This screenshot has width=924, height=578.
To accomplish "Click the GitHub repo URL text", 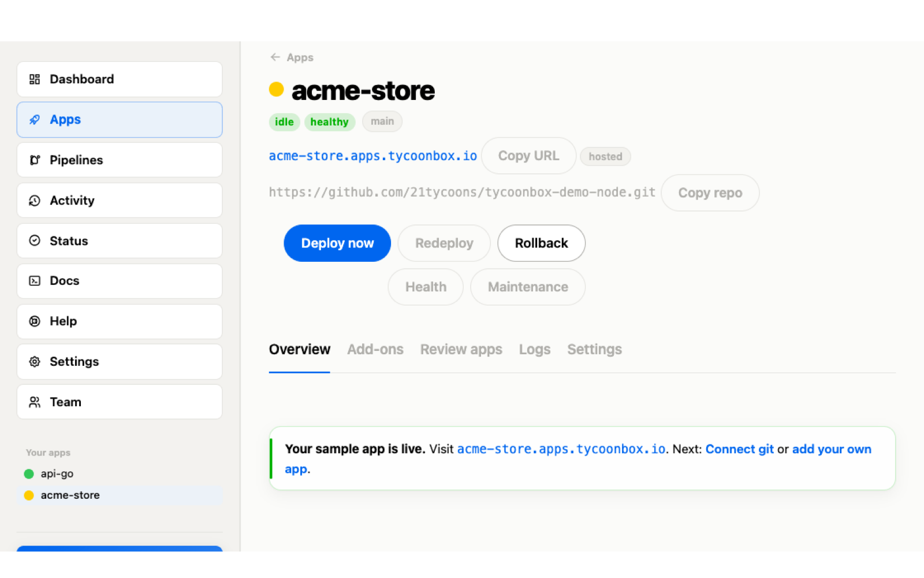I will click(x=462, y=192).
